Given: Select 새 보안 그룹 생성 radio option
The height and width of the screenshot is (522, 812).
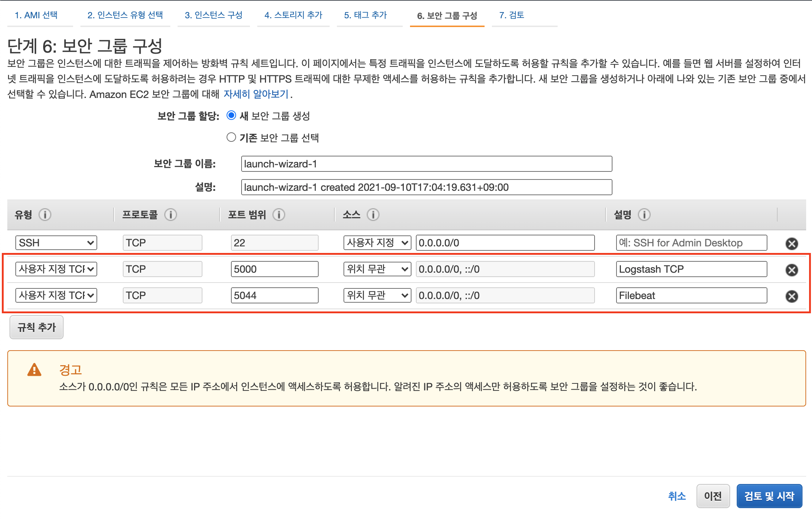Looking at the screenshot, I should tap(231, 116).
